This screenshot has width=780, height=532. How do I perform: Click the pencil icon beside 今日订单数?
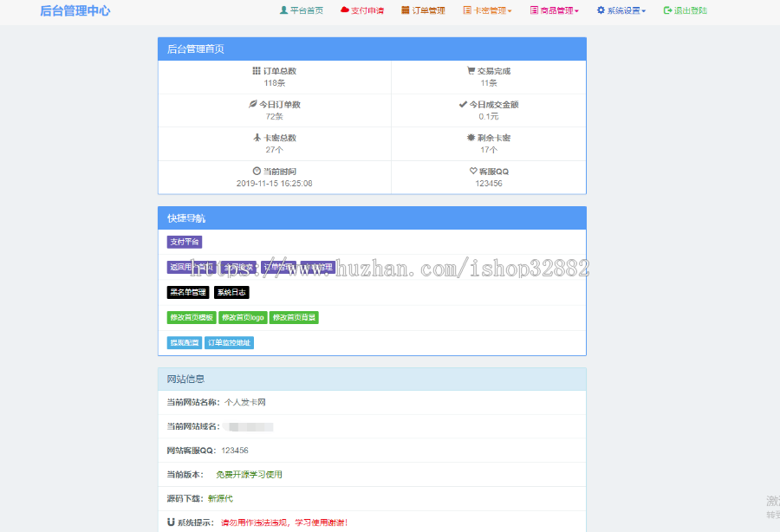[251, 103]
